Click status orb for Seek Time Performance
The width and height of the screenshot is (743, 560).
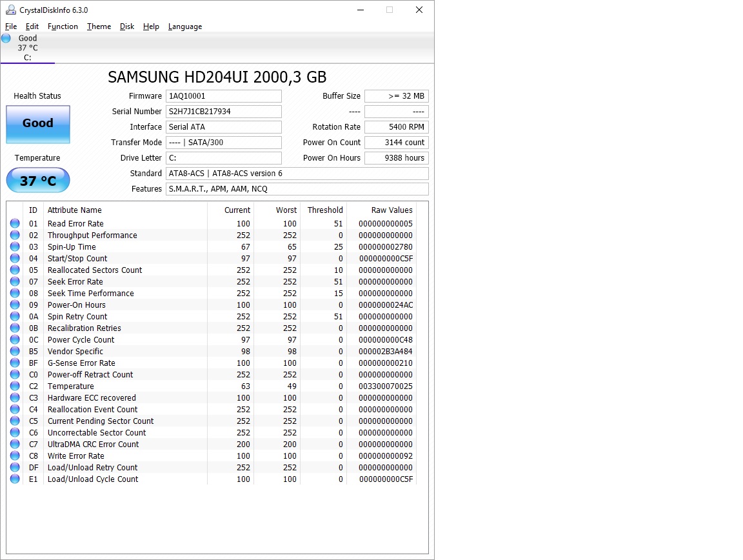[x=15, y=293]
